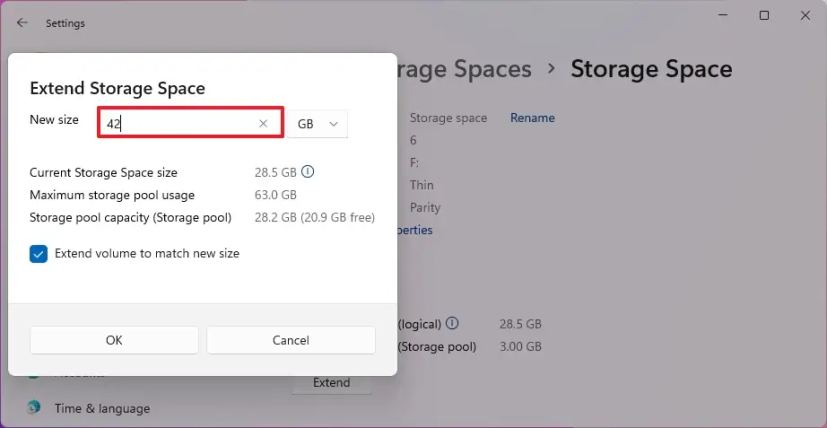Click the info icon next to (logical)

point(452,323)
